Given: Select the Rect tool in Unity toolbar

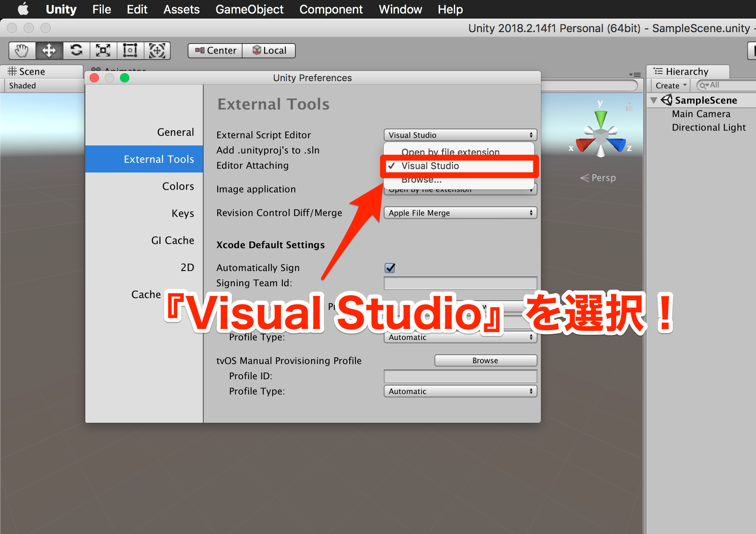Looking at the screenshot, I should (x=130, y=51).
